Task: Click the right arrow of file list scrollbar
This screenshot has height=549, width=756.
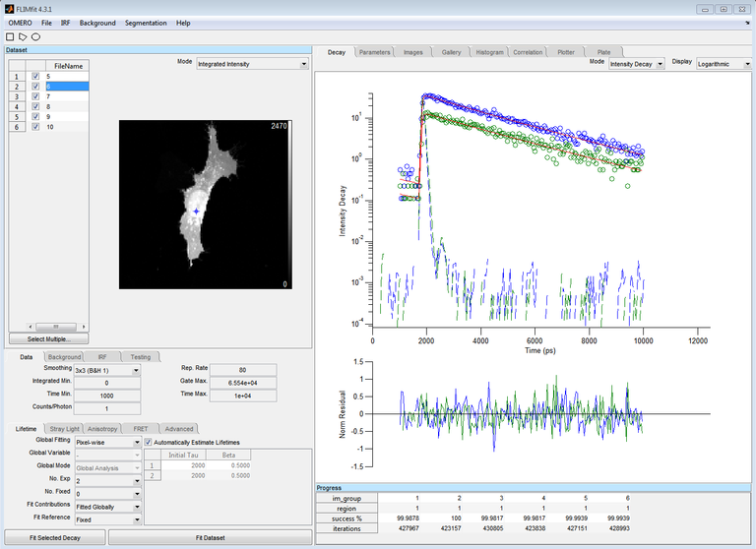Action: click(x=84, y=327)
